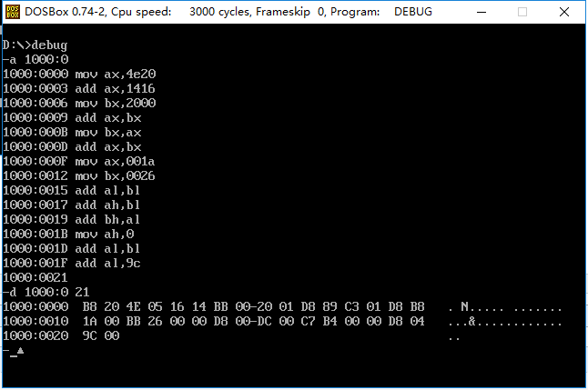Click ASCII column with '&' character
Viewport: 588px width, 390px height.
505,322
